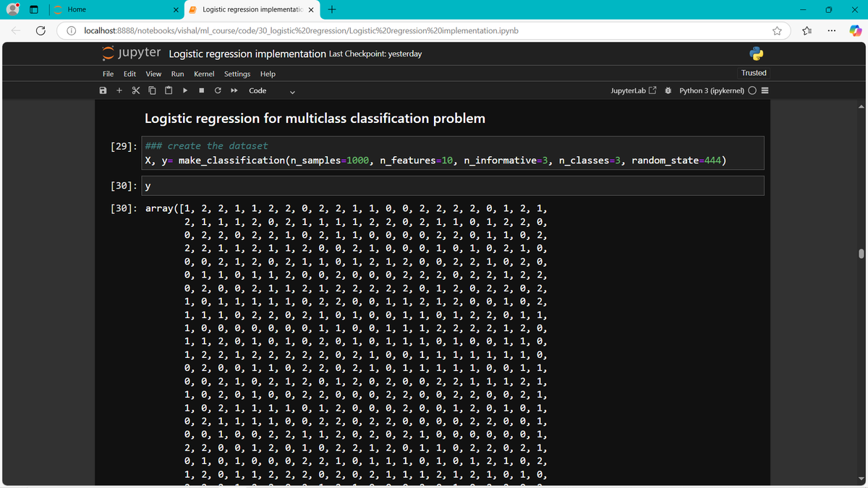868x488 pixels.
Task: Click the ### create the dataset comment
Action: [x=207, y=146]
